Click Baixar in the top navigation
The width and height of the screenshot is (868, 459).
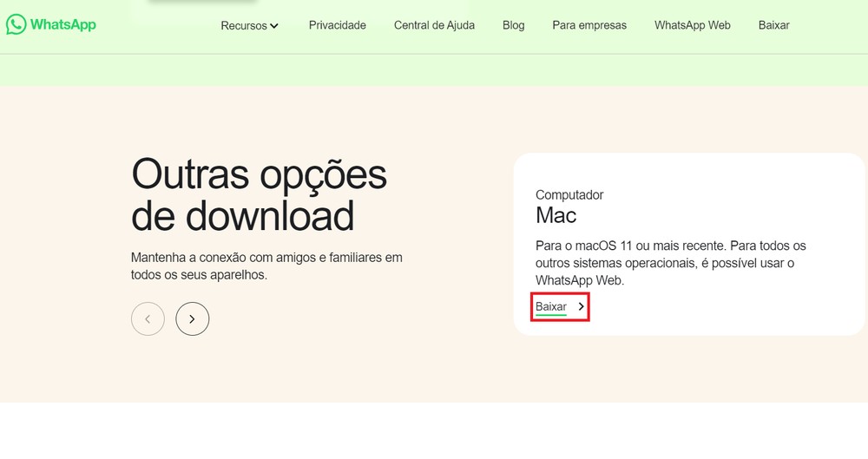773,25
